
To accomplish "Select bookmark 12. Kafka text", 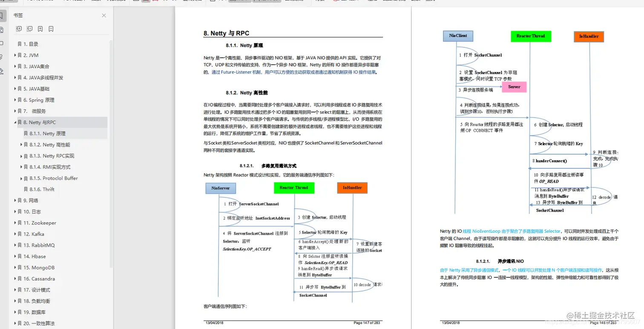I will pyautogui.click(x=34, y=234).
